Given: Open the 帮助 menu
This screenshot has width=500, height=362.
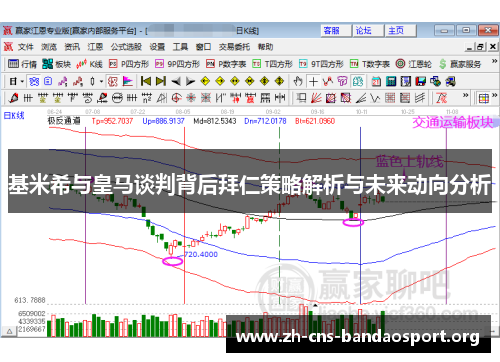Looking at the screenshot, I should [x=265, y=47].
